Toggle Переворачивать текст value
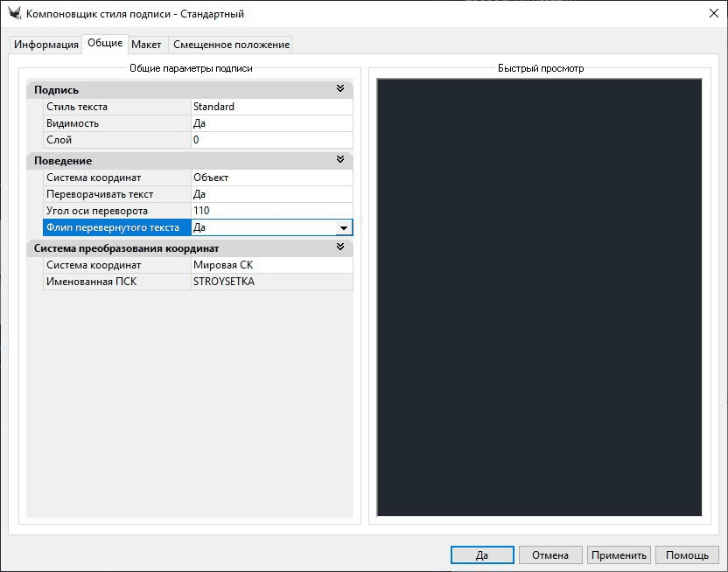 (271, 194)
